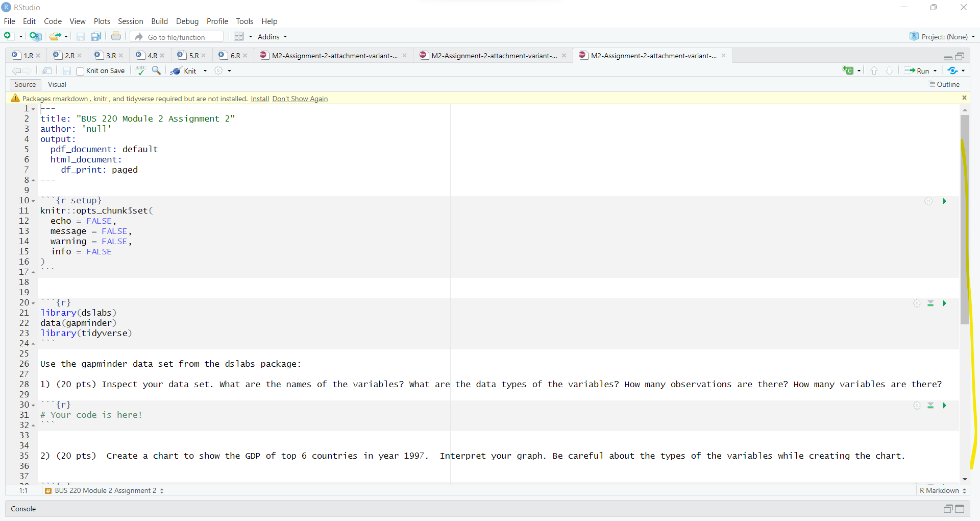The width and height of the screenshot is (980, 521).
Task: Go to next section with the down arrow
Action: (x=890, y=70)
